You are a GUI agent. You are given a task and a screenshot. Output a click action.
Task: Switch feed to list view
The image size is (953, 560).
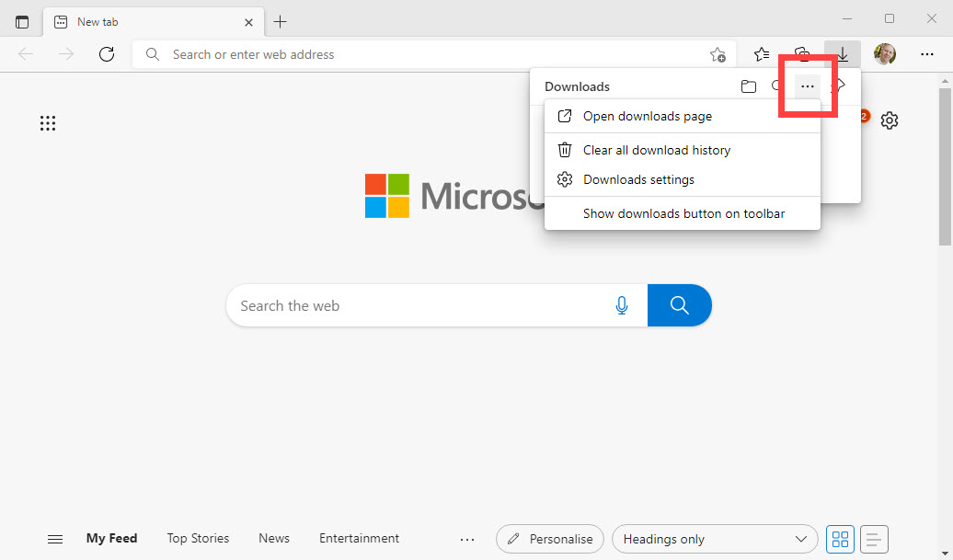[x=874, y=540]
